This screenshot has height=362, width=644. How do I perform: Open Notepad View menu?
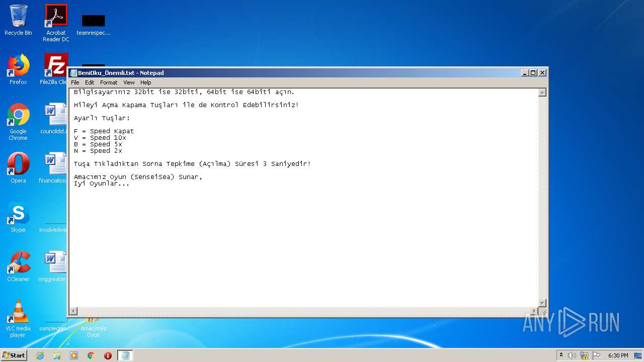(x=129, y=82)
